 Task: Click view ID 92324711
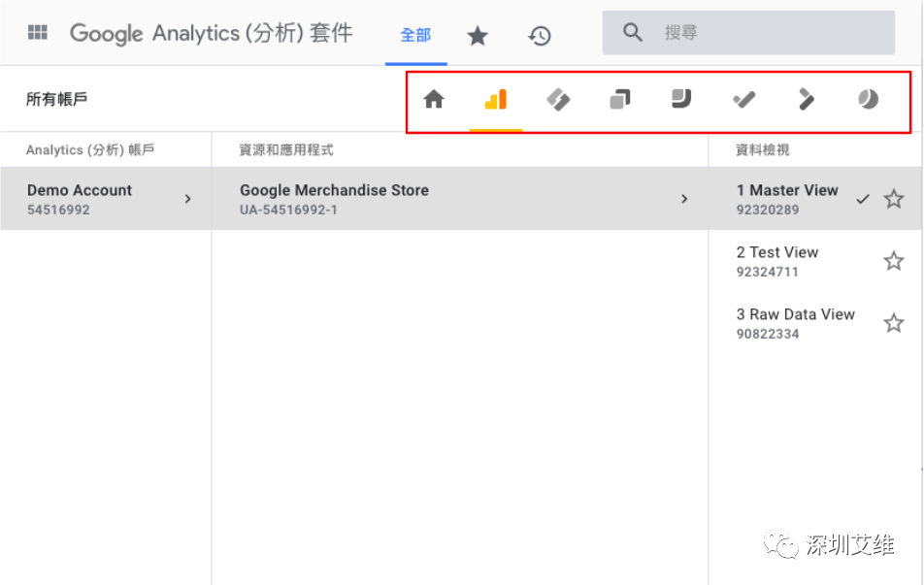pyautogui.click(x=767, y=272)
